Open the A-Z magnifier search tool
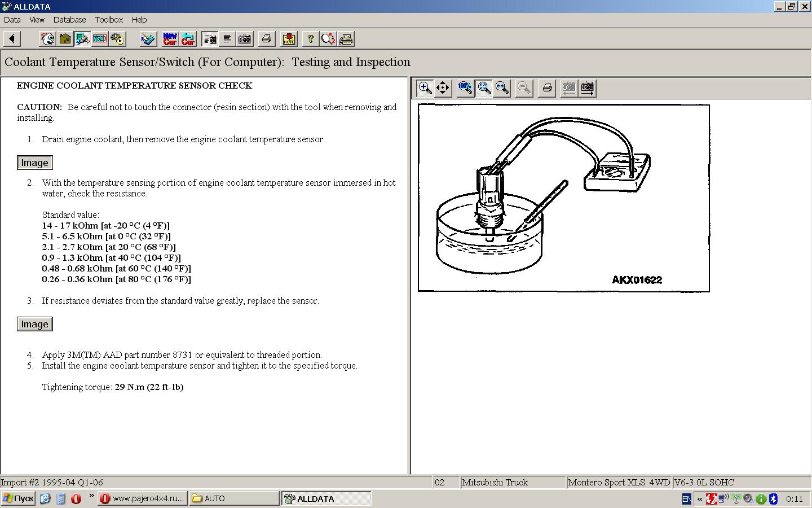Image resolution: width=812 pixels, height=508 pixels. click(328, 39)
